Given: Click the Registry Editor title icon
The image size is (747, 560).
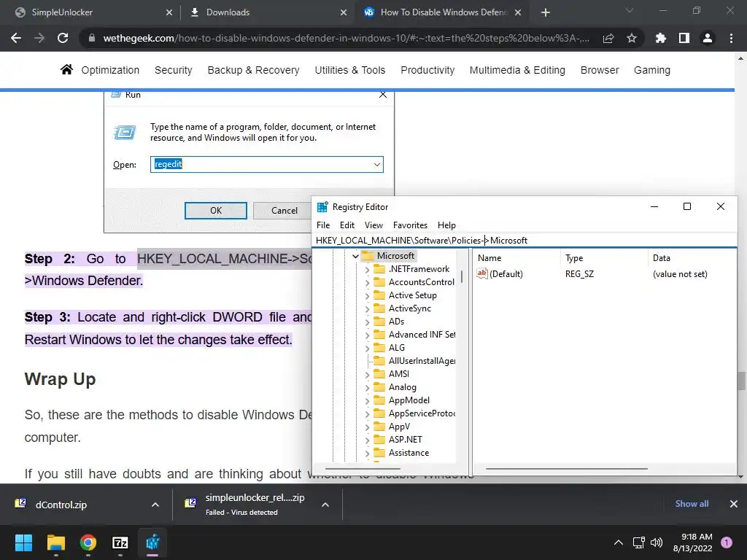Looking at the screenshot, I should tap(322, 206).
